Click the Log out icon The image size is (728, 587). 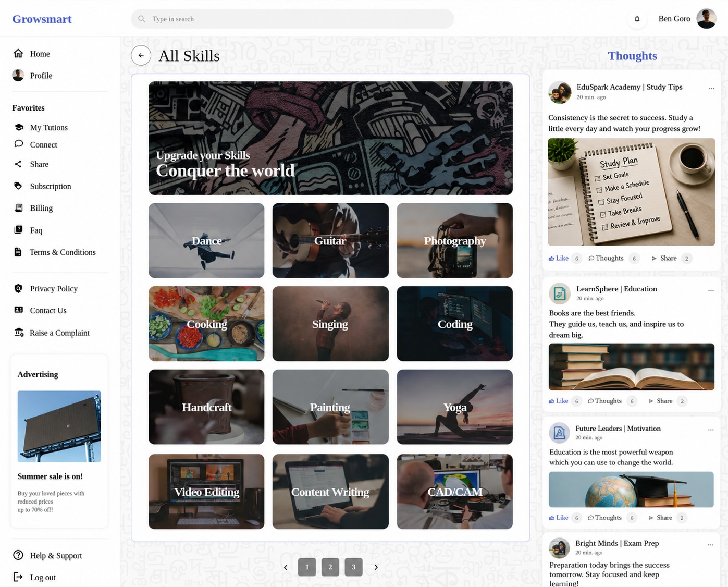[18, 577]
